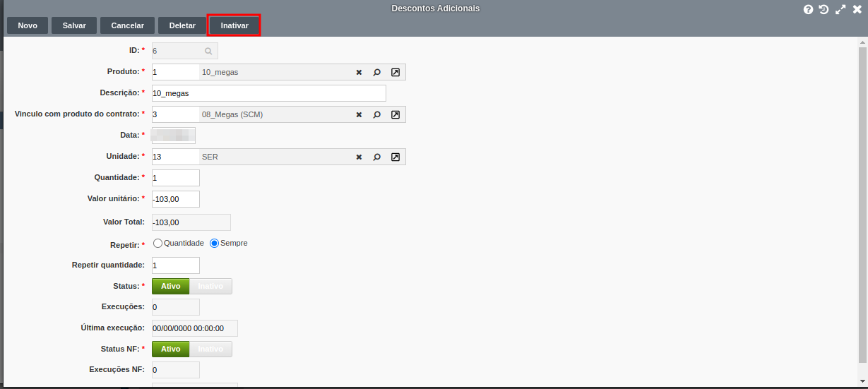868x389 pixels.
Task: Click the history clock icon in title bar
Action: click(824, 9)
